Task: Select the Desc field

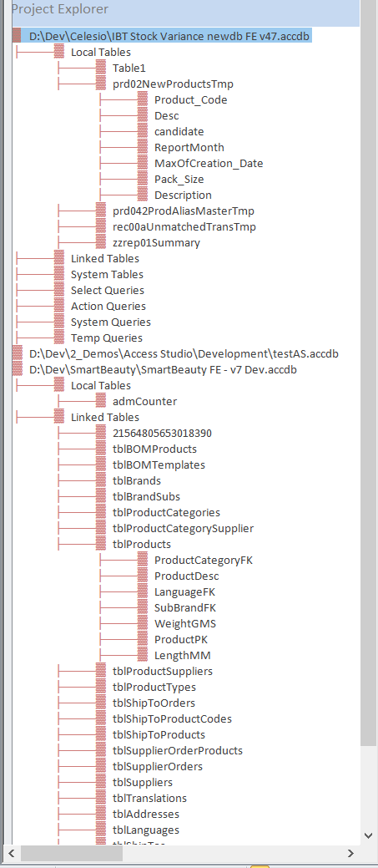Action: pos(167,115)
